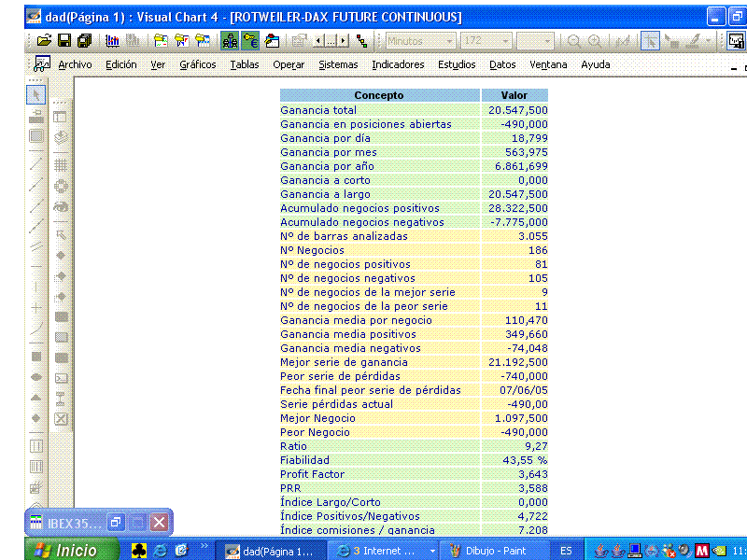Expand the quick launch chevron
Screen dimensions: 747x560
click(x=204, y=546)
